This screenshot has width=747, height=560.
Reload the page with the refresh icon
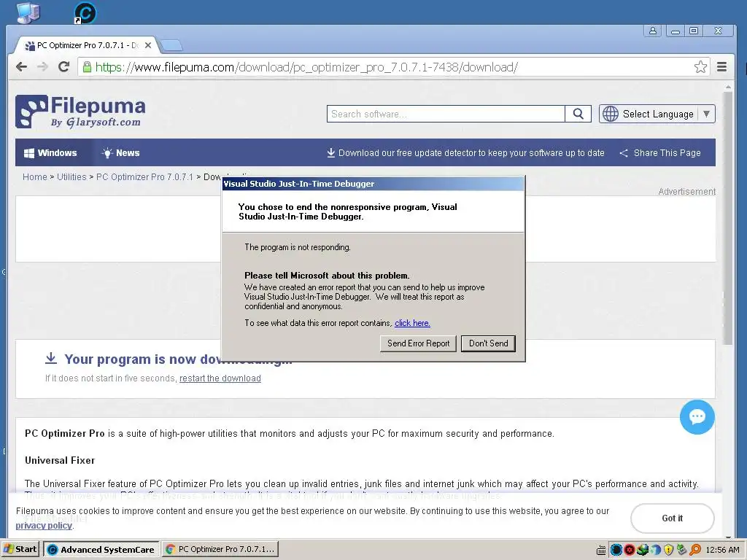point(64,66)
